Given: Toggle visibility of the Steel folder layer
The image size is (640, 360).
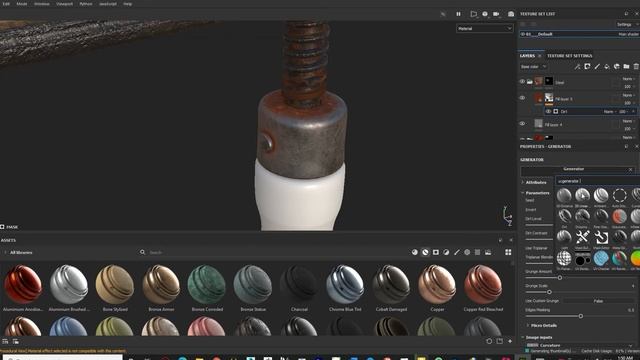Looking at the screenshot, I should pyautogui.click(x=522, y=81).
